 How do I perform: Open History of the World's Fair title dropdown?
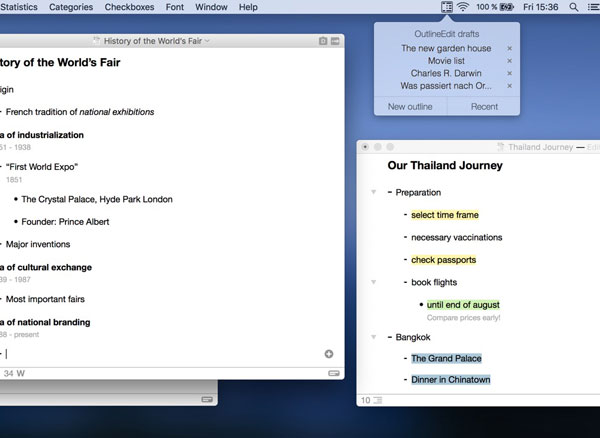coord(207,41)
